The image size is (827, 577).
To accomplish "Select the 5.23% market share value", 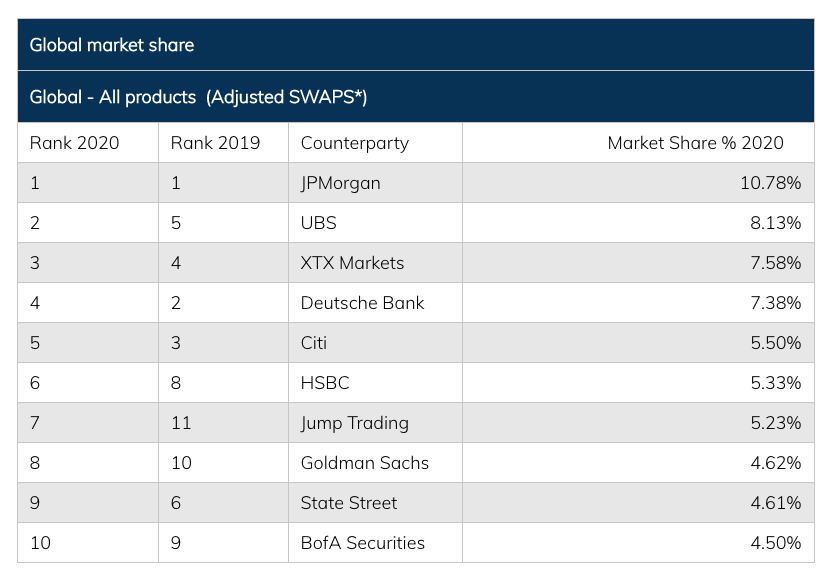I will pyautogui.click(x=775, y=423).
